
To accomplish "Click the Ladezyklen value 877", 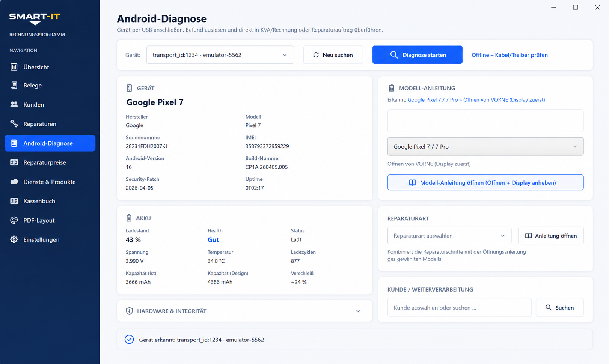I will click(295, 261).
